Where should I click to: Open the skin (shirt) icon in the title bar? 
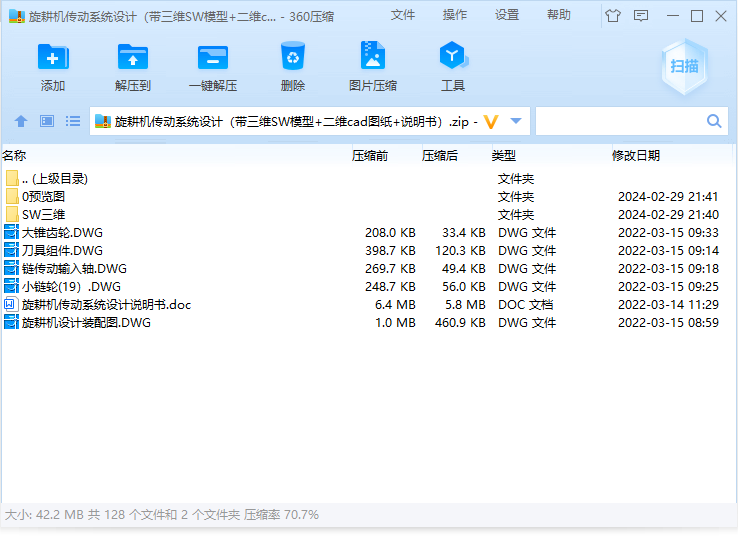pos(613,16)
